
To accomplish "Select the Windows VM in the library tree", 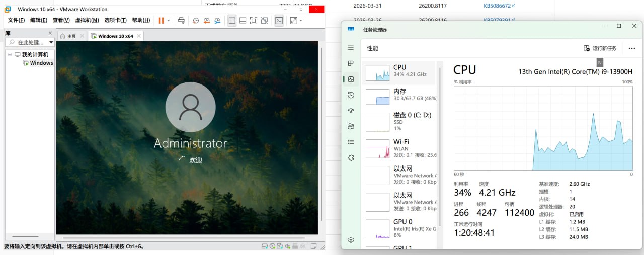I will (38, 63).
